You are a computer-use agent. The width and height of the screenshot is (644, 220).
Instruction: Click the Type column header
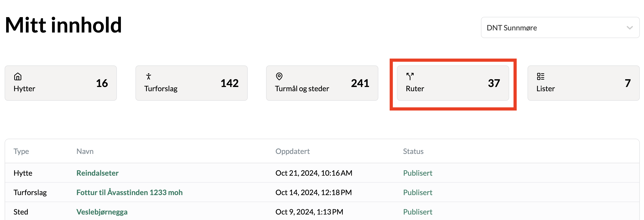pyautogui.click(x=21, y=151)
